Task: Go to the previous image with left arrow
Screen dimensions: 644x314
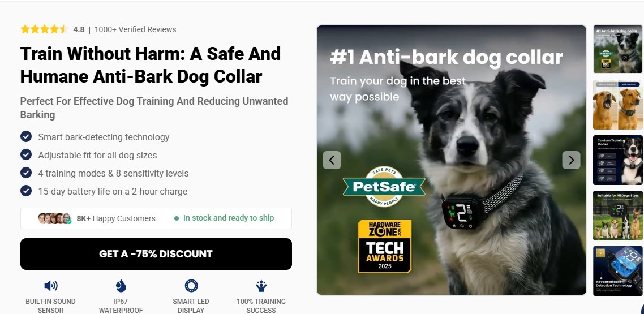Action: point(332,160)
